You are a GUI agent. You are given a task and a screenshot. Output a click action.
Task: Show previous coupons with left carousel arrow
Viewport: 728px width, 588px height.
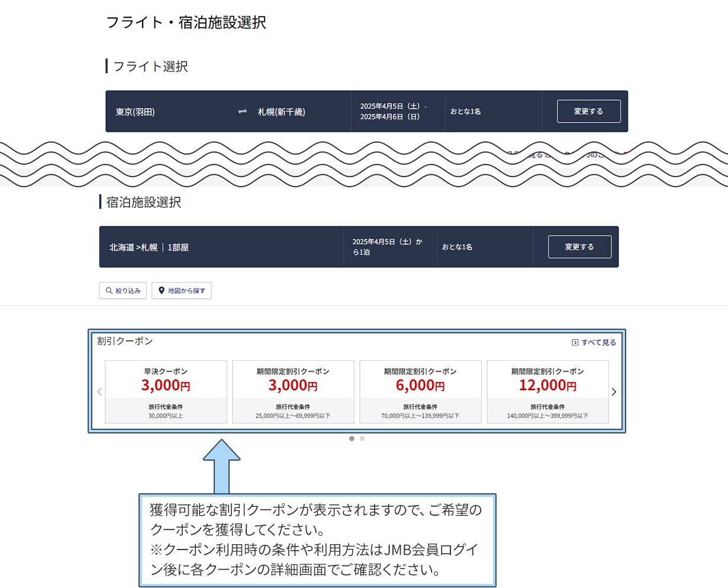[99, 391]
